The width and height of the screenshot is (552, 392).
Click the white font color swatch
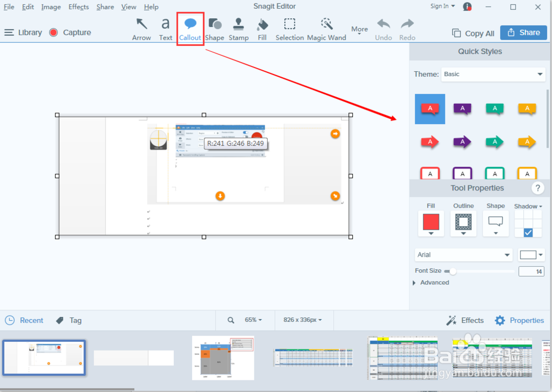(528, 255)
